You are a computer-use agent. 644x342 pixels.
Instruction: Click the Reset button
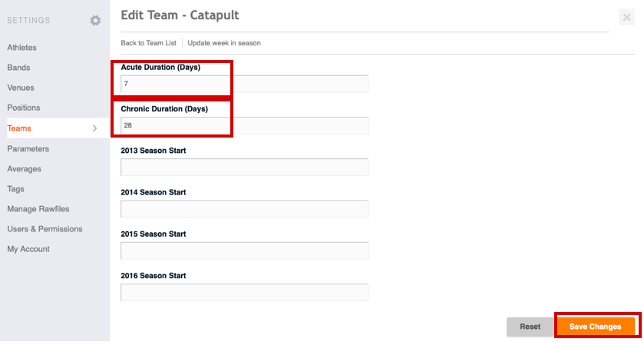pyautogui.click(x=530, y=327)
